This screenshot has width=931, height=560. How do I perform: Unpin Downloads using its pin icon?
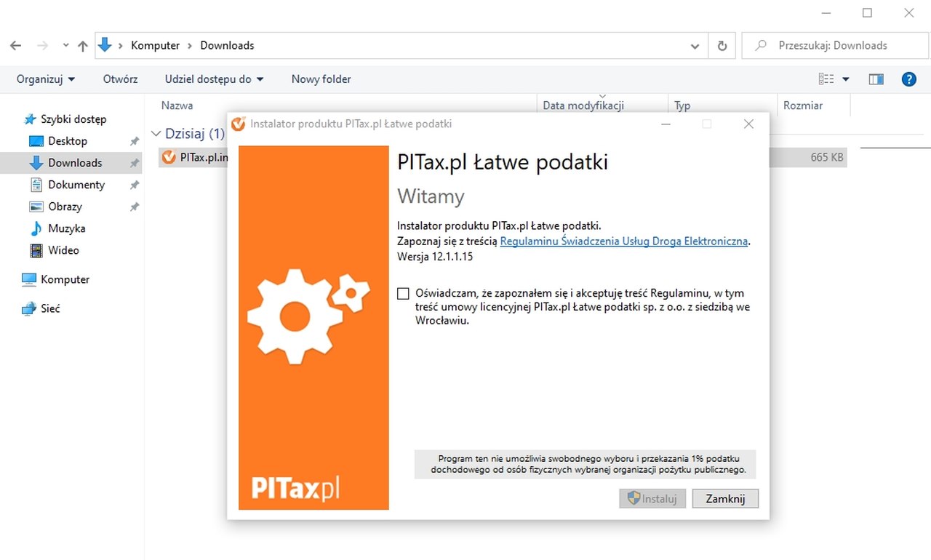point(134,163)
